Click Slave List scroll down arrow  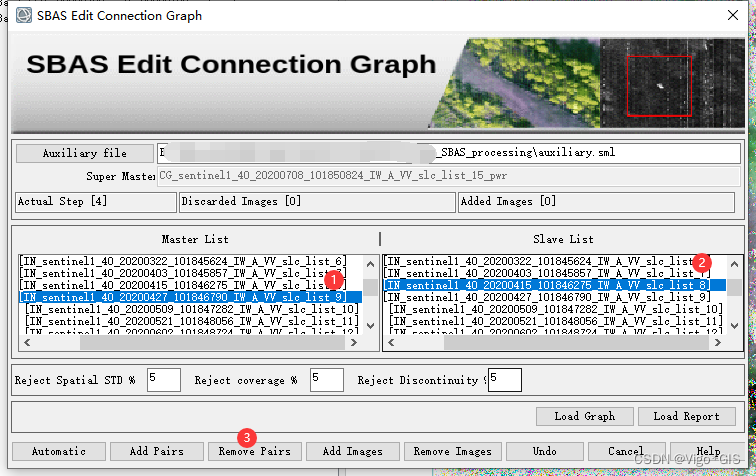(x=734, y=326)
